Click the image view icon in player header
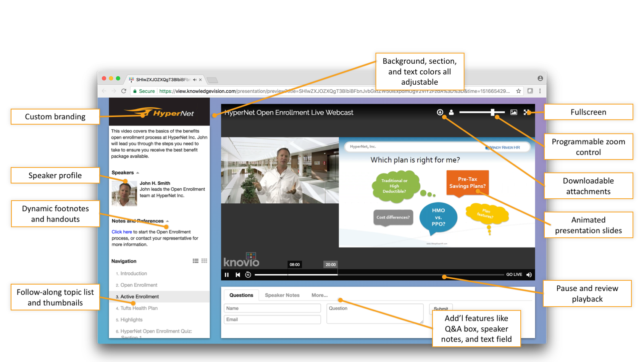 [514, 112]
